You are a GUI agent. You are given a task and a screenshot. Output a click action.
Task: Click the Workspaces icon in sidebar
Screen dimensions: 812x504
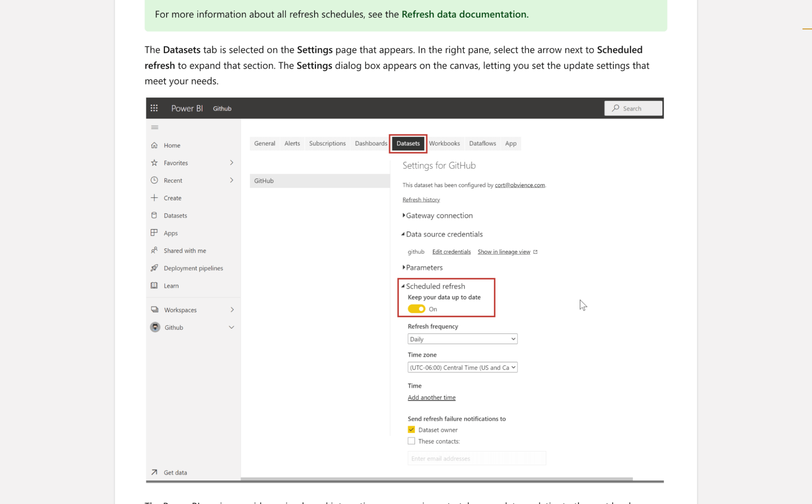tap(155, 309)
